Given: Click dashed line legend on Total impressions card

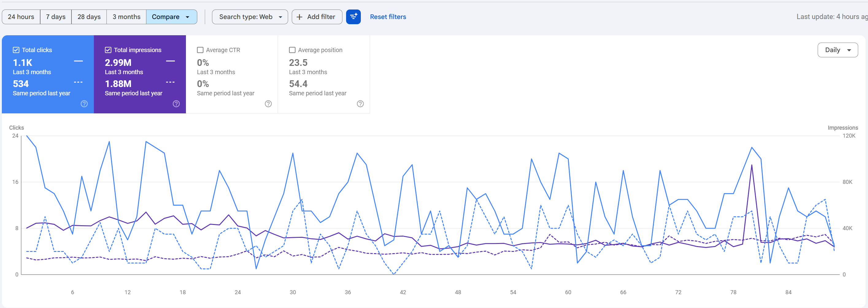Looking at the screenshot, I should click(171, 82).
